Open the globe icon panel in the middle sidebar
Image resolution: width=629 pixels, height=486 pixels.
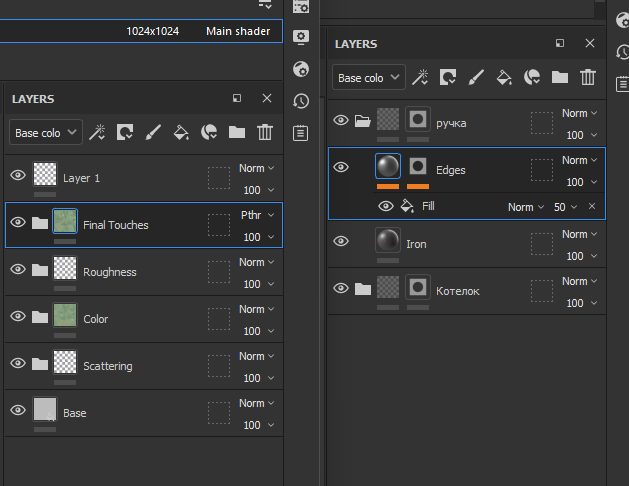coord(300,69)
